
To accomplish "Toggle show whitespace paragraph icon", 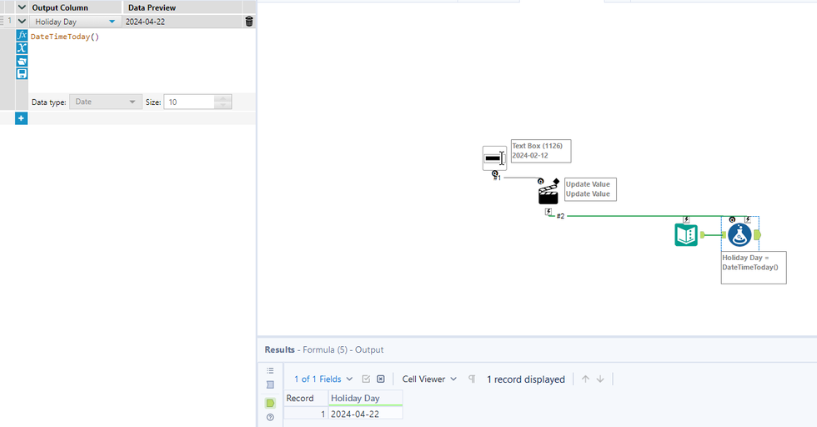I will (472, 379).
